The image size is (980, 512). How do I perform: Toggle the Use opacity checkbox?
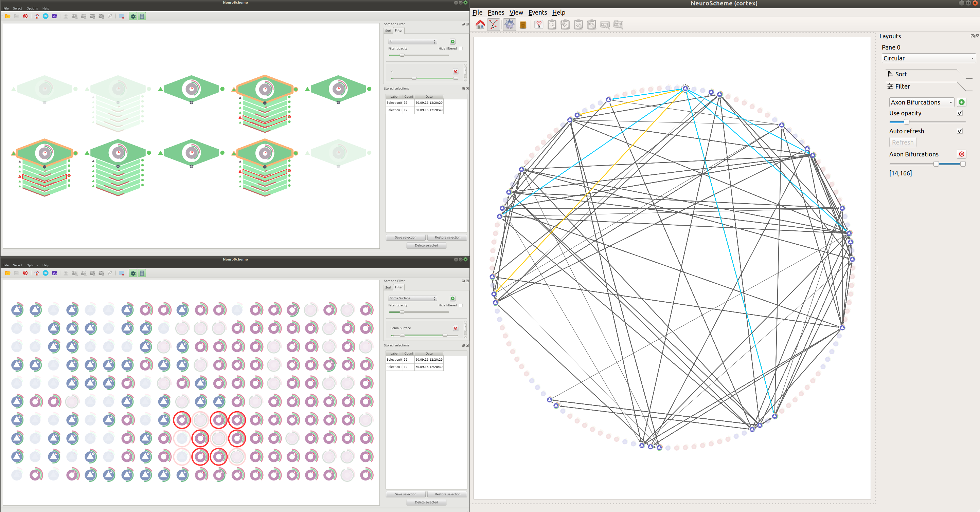tap(960, 113)
